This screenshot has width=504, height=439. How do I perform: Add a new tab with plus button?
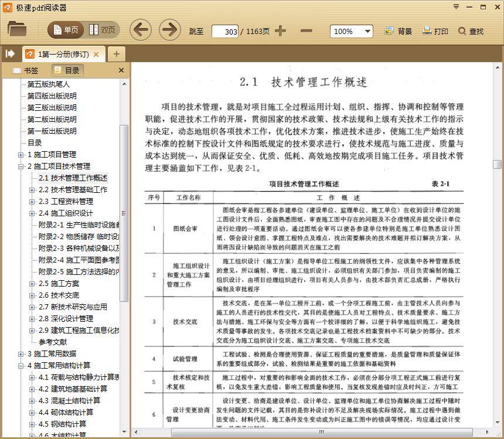(117, 54)
